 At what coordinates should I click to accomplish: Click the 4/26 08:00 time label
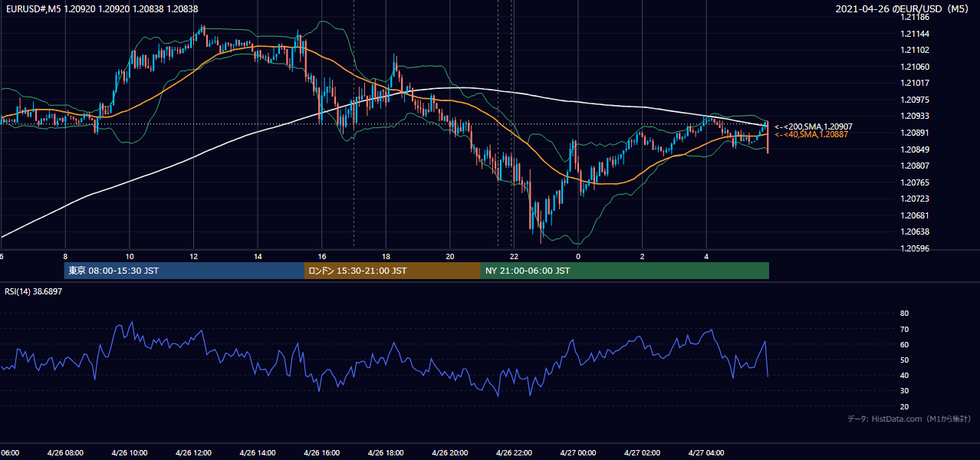(65, 452)
